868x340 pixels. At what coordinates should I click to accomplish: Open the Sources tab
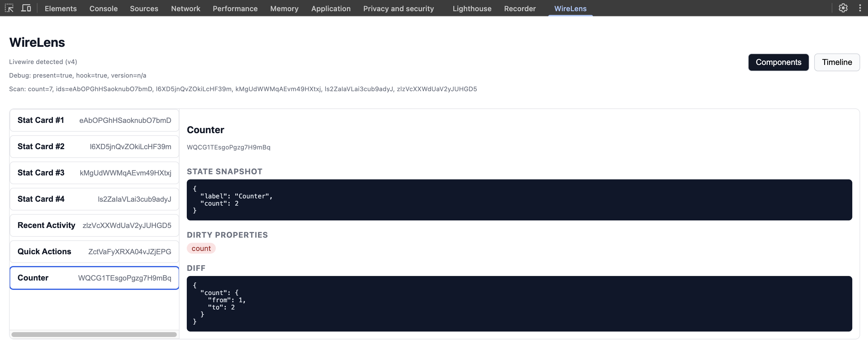tap(144, 8)
